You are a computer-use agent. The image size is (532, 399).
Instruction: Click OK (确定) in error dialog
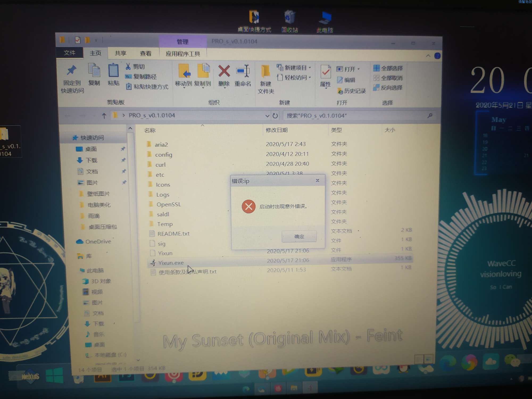pos(299,236)
